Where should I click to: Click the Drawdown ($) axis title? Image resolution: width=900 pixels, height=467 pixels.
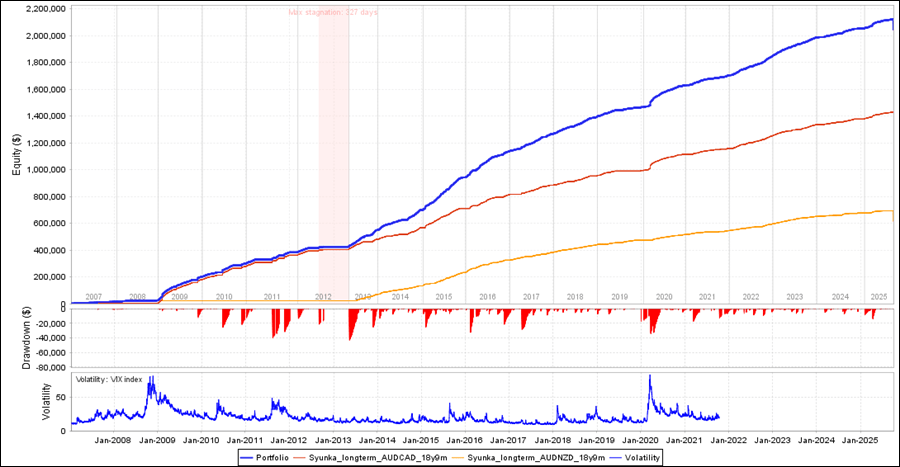point(24,337)
